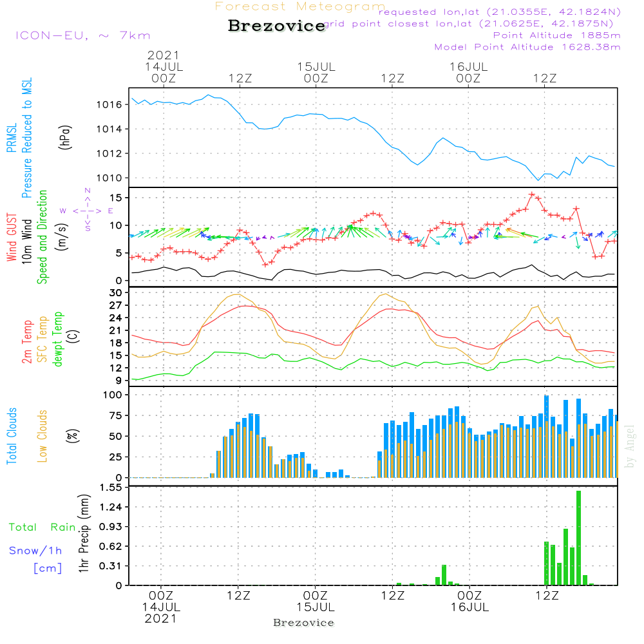
Task: Click the 'ICON-EU, ~ 7km' model label
Action: [83, 35]
